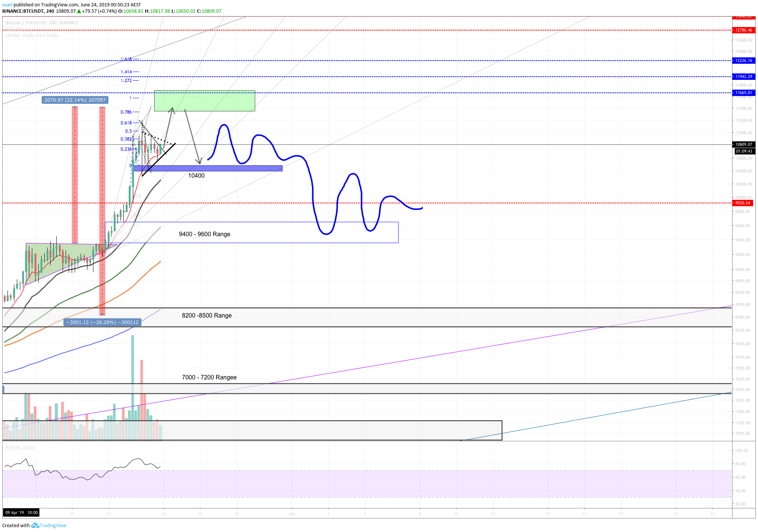Screen dimensions: 758x532
Task: Select the 11665.01 blue price label
Action: pyautogui.click(x=743, y=93)
